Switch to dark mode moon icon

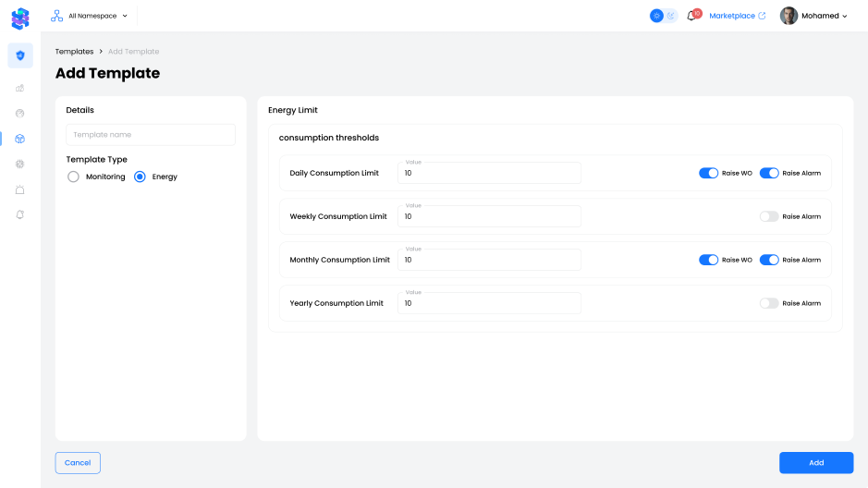(x=671, y=16)
